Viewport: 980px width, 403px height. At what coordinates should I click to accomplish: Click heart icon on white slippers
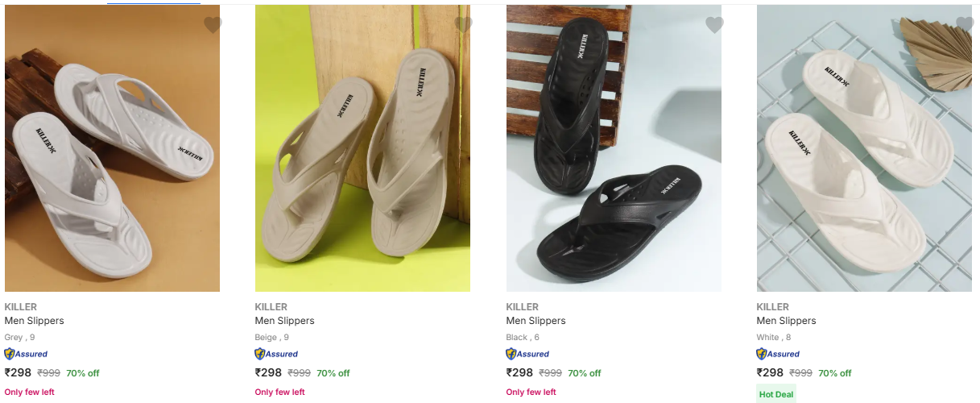point(965,25)
